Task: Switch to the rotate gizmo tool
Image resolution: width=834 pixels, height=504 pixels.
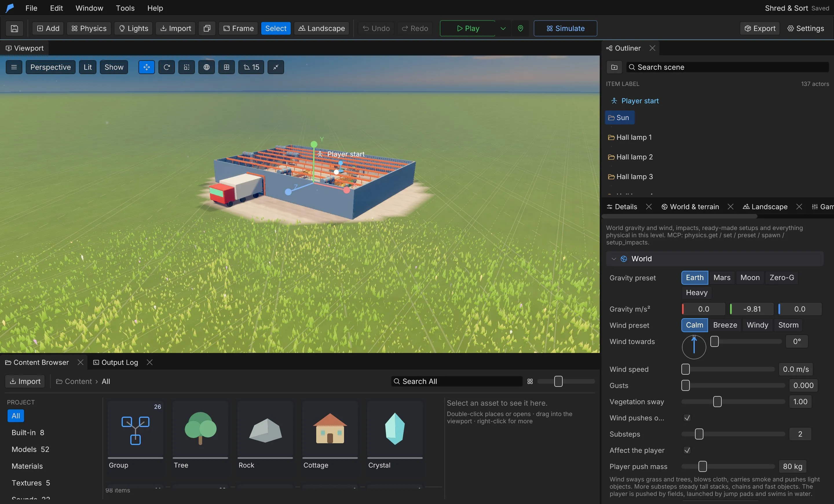Action: point(167,67)
